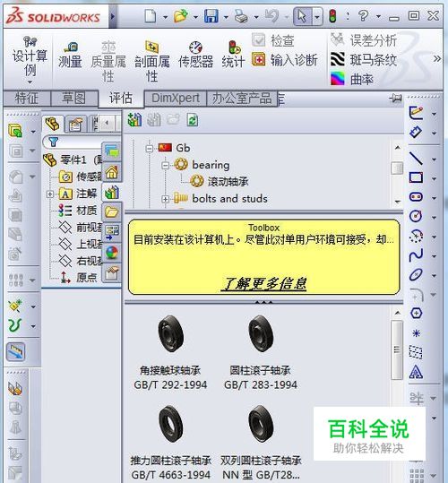Select the Rectangle sketch tool

[x=416, y=177]
